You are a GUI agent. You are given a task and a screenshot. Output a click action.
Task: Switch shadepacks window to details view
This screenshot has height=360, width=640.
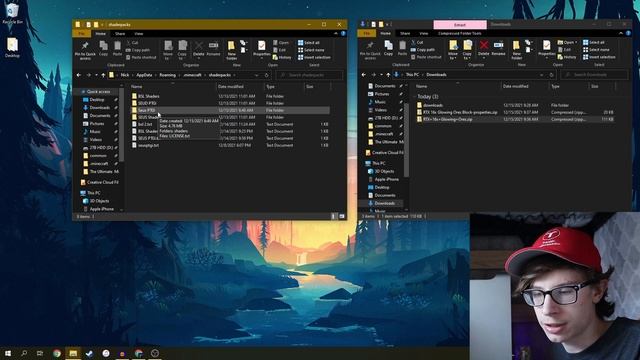[333, 216]
